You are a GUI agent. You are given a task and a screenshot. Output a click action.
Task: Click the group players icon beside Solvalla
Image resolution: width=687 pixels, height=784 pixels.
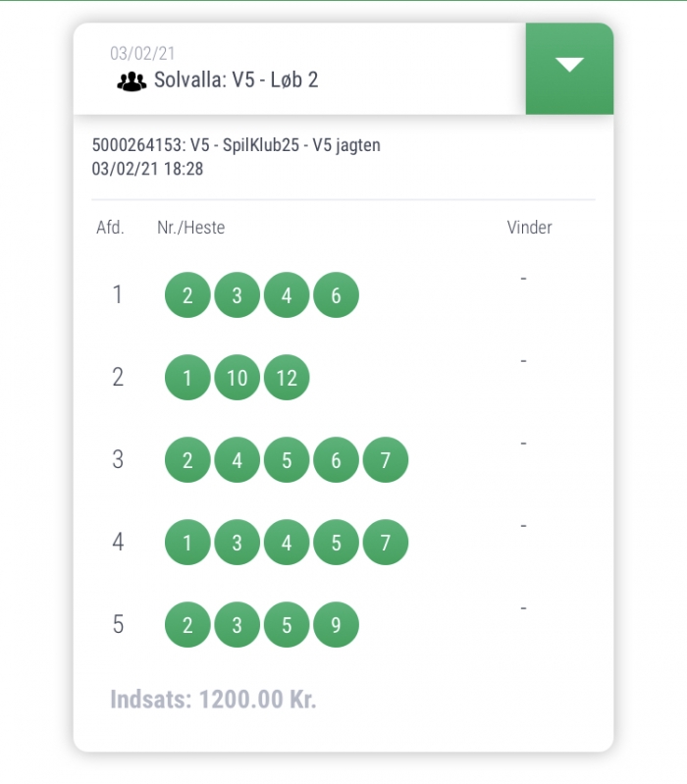[132, 81]
